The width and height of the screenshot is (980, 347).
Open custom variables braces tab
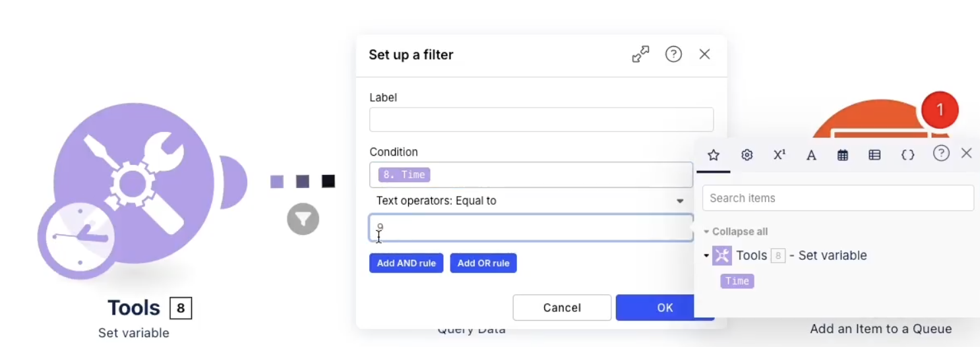pyautogui.click(x=907, y=155)
